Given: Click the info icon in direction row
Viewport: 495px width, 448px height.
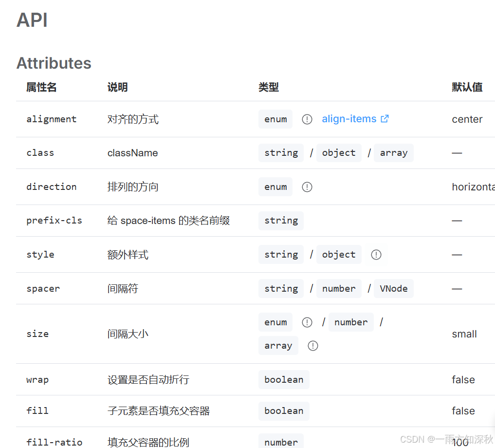Looking at the screenshot, I should pyautogui.click(x=307, y=187).
